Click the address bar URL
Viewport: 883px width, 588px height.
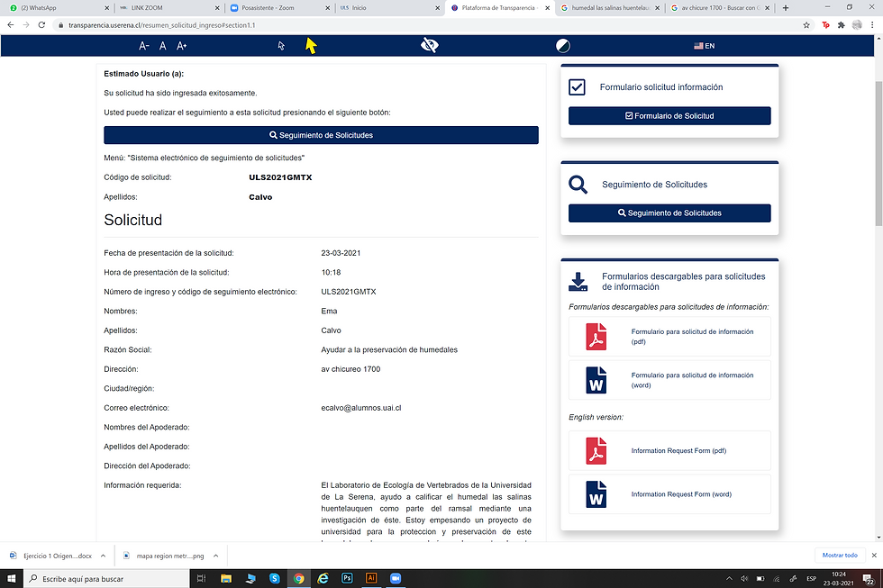(161, 25)
